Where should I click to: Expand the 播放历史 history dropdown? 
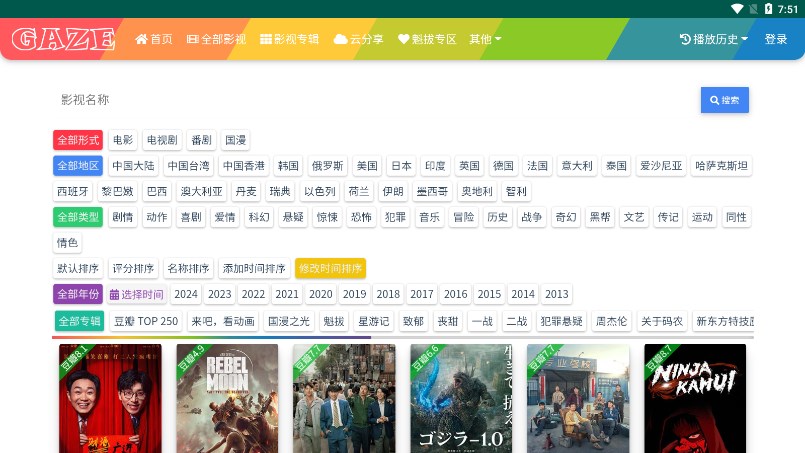714,39
